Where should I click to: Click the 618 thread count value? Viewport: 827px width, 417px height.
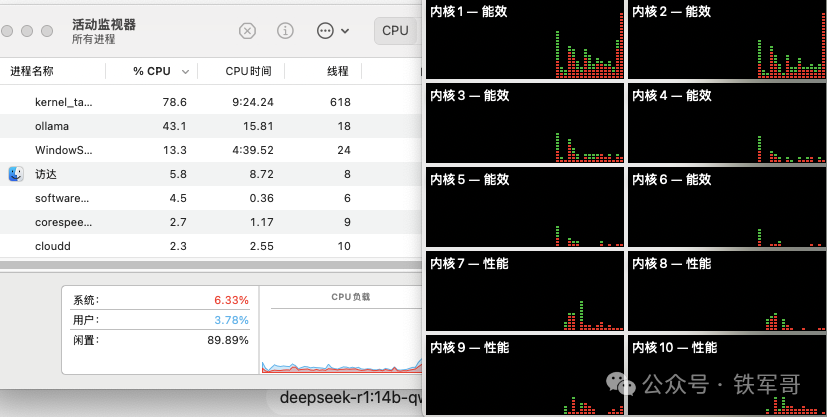pos(340,102)
